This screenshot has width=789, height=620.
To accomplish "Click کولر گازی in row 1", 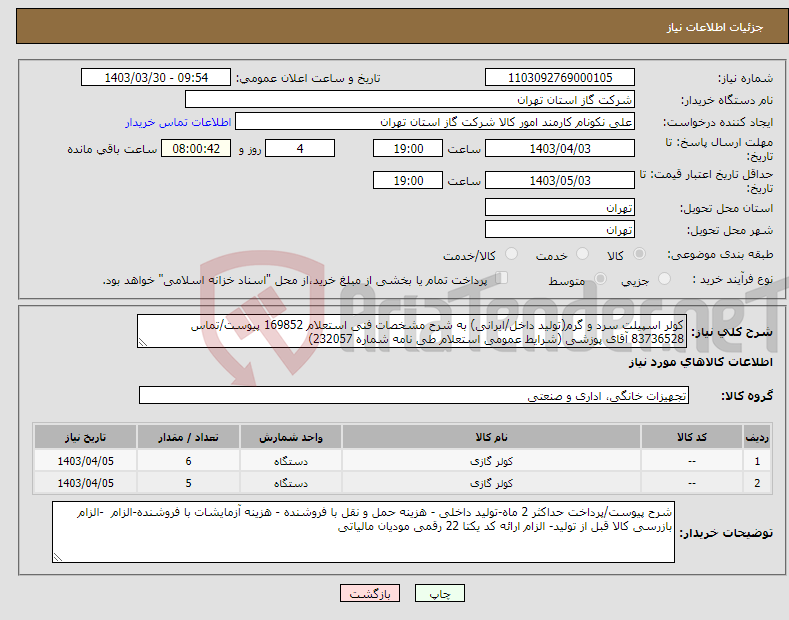I will 491,461.
